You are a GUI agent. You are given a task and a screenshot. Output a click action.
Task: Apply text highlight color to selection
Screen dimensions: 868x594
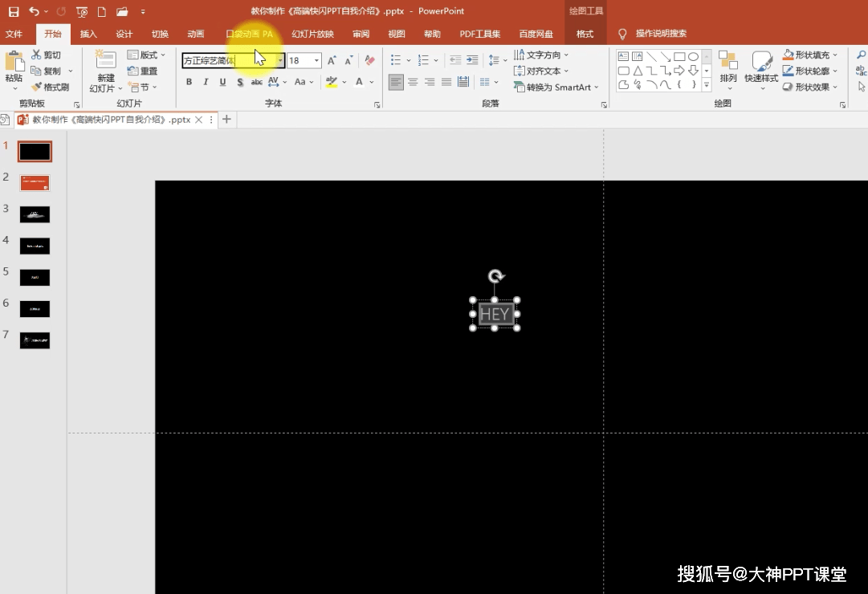(x=332, y=82)
